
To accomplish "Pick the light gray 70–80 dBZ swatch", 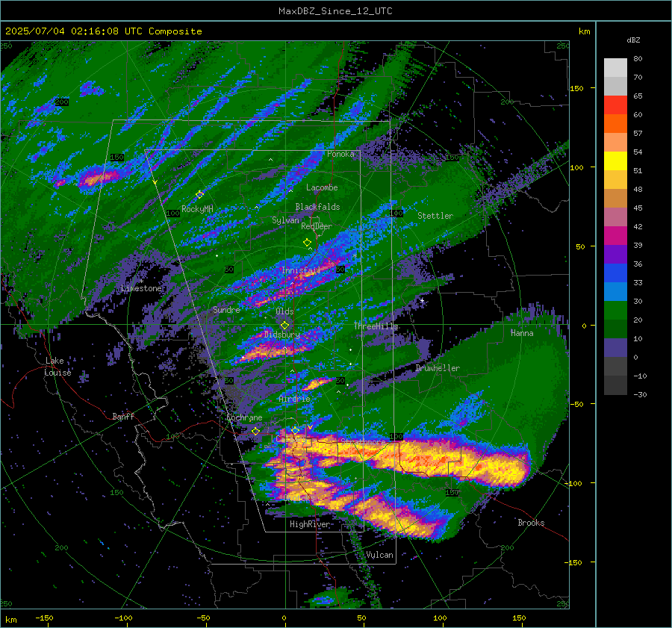I will [615, 67].
